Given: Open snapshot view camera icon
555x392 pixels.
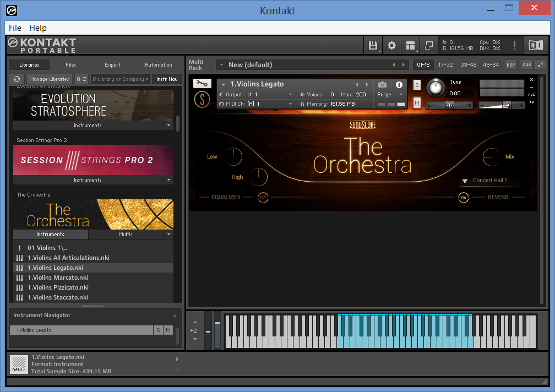Looking at the screenshot, I should [382, 85].
